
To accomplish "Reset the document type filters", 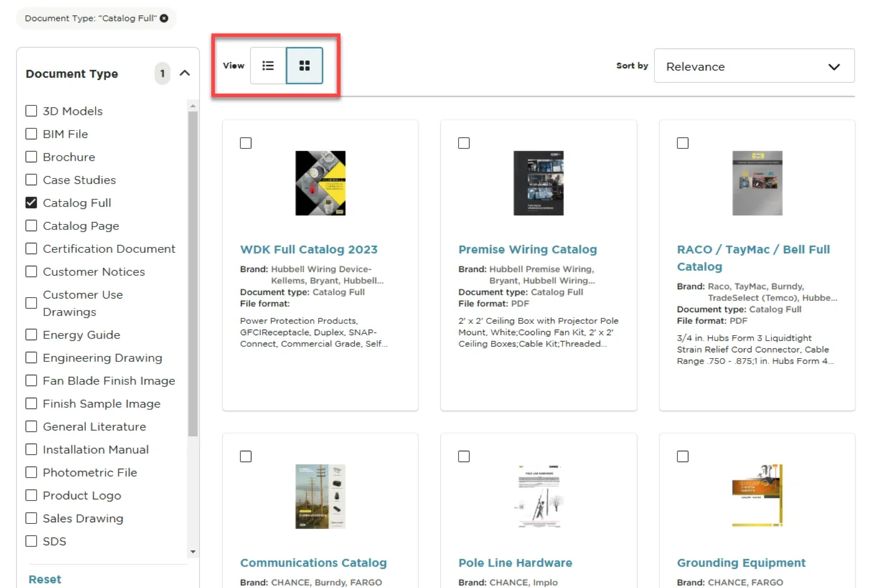I will point(44,579).
